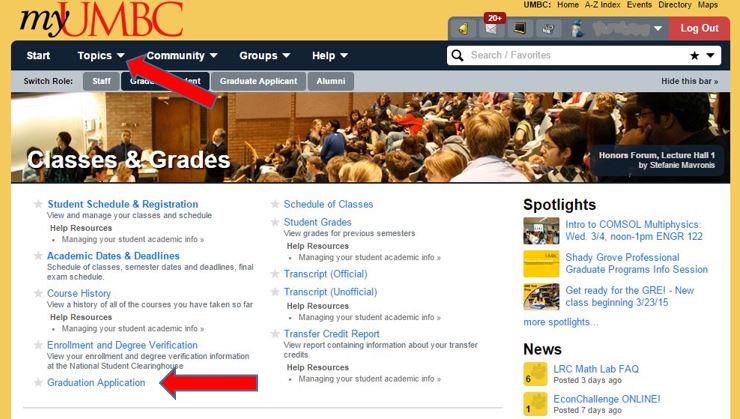Expand the Help dropdown menu

point(330,56)
